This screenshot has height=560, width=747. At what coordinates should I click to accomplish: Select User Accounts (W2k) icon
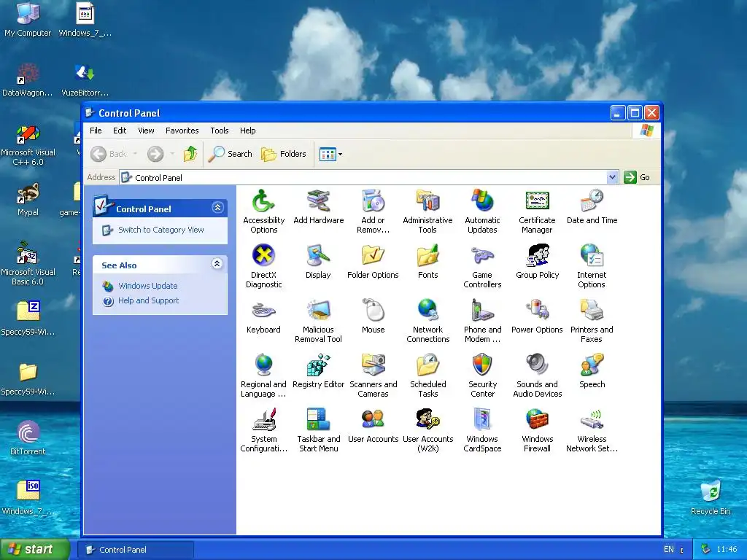427,430
